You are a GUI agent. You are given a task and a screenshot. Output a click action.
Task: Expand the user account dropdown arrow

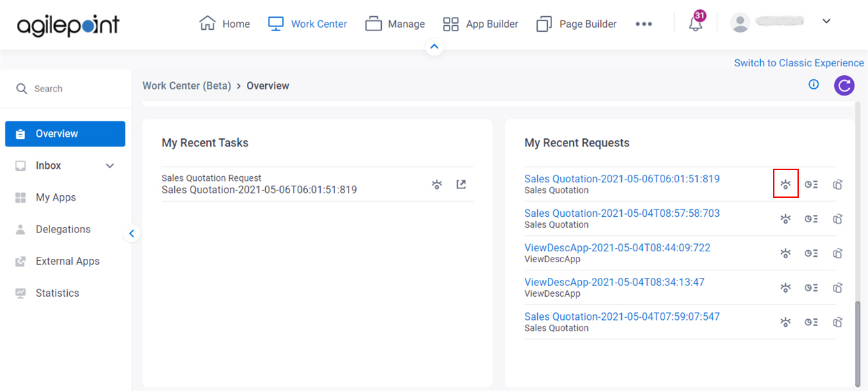pyautogui.click(x=826, y=21)
